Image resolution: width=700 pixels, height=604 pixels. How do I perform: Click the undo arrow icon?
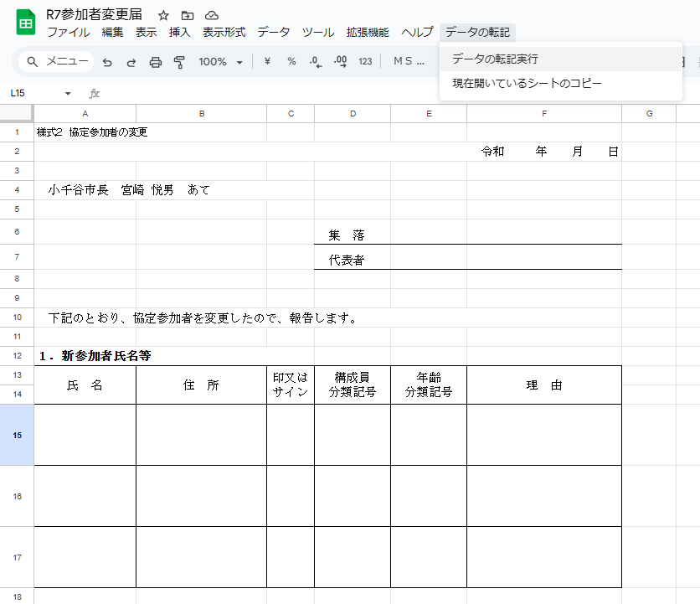(x=107, y=62)
